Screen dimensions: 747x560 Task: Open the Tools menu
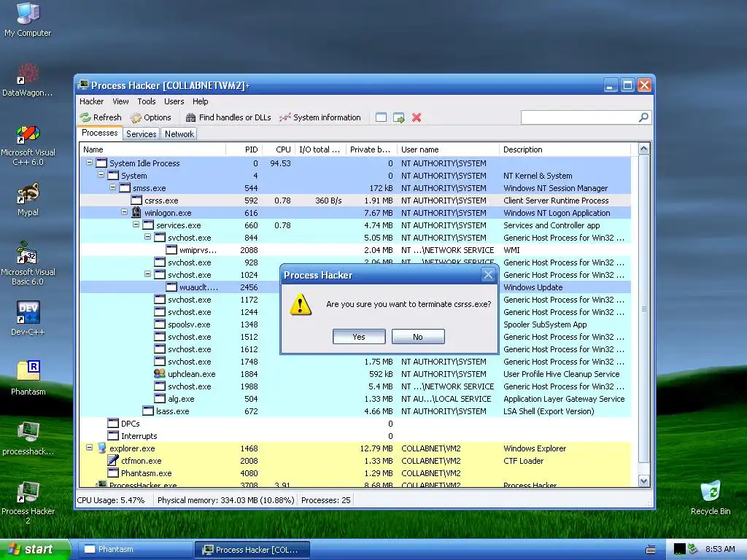click(x=146, y=101)
